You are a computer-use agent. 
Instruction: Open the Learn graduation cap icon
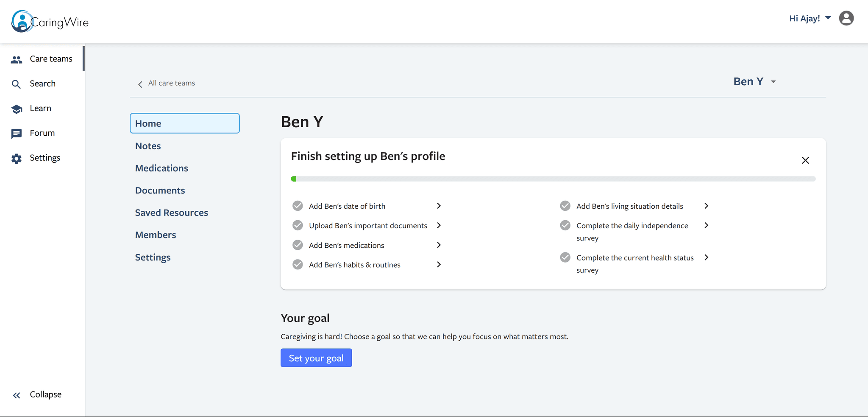[x=17, y=109]
